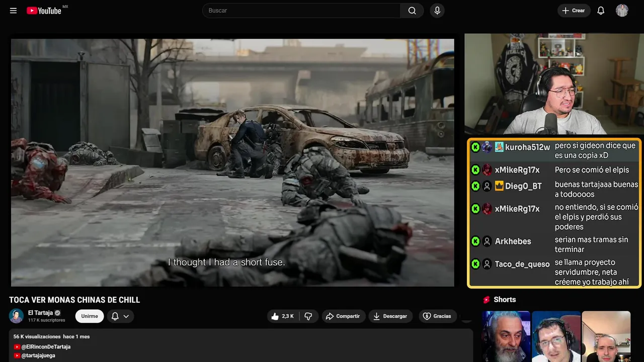Image resolution: width=644 pixels, height=362 pixels.
Task: Click the green Kick icon beside kuroha512w
Action: pos(475,147)
